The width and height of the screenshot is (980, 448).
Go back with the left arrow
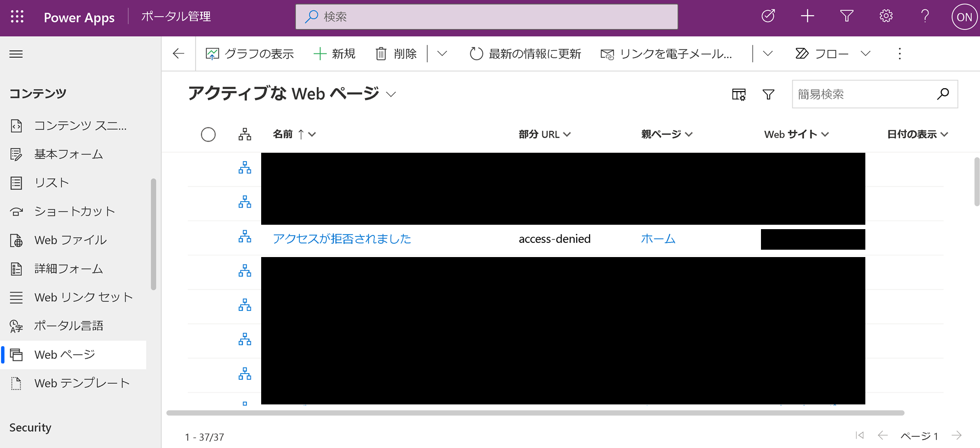coord(178,53)
